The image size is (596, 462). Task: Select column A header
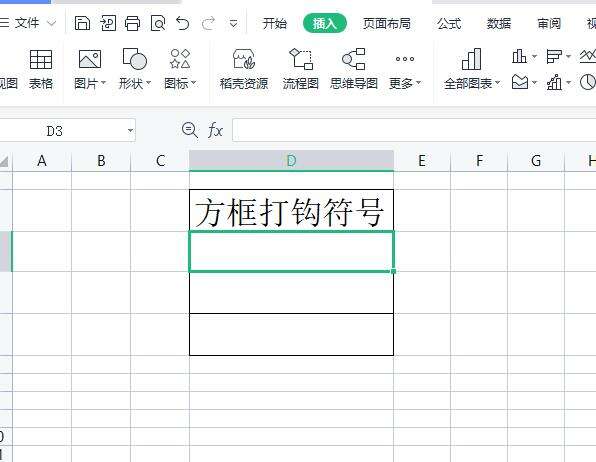(x=42, y=161)
